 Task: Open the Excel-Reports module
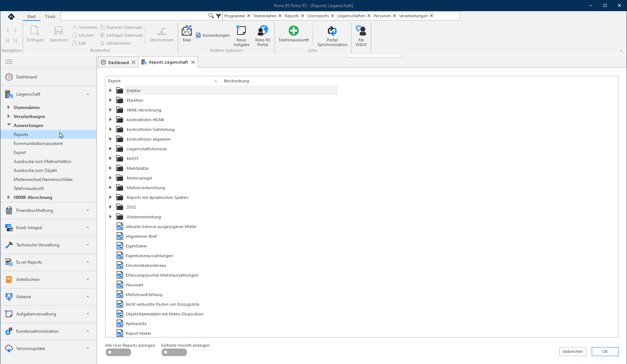(x=48, y=262)
